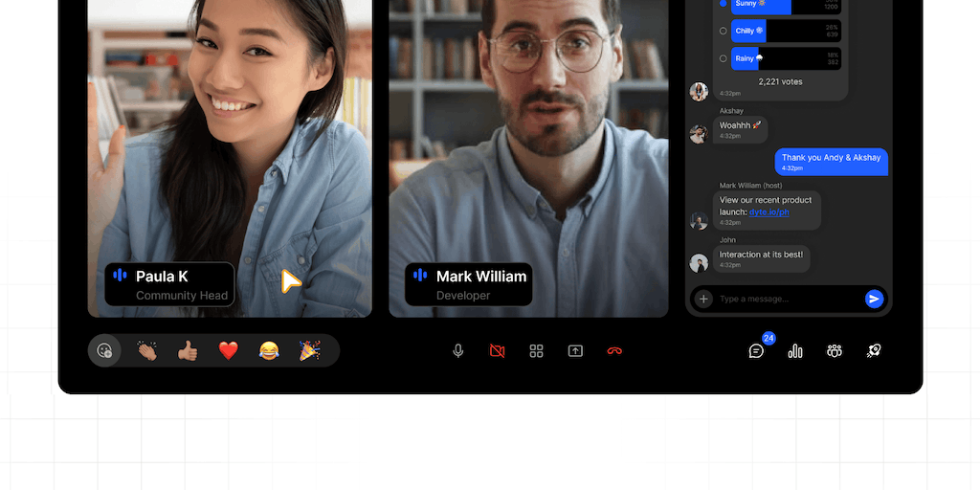Select the Chilly poll option

click(724, 31)
